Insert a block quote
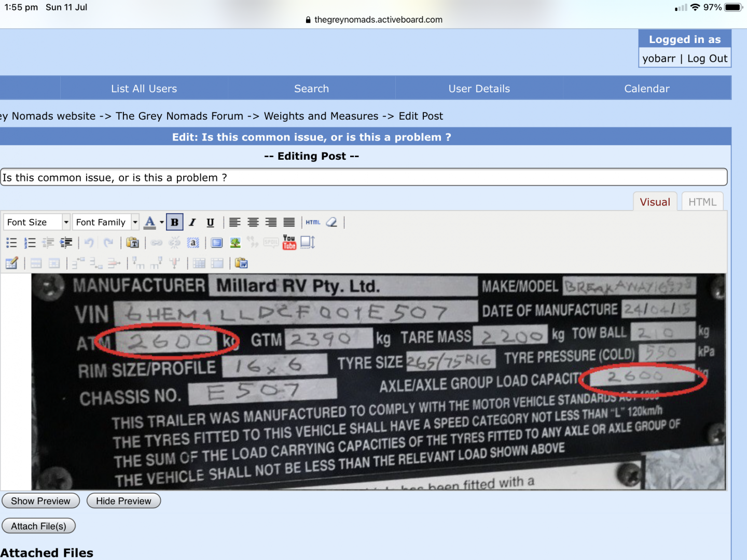The height and width of the screenshot is (560, 747). [x=253, y=243]
